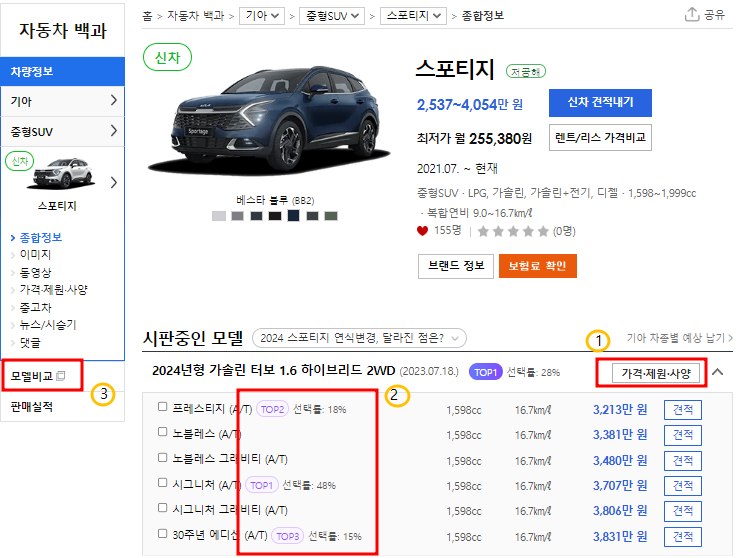756x558 pixels.
Task: Check the 노블레스 (A/T) trim checkbox
Action: [x=162, y=432]
